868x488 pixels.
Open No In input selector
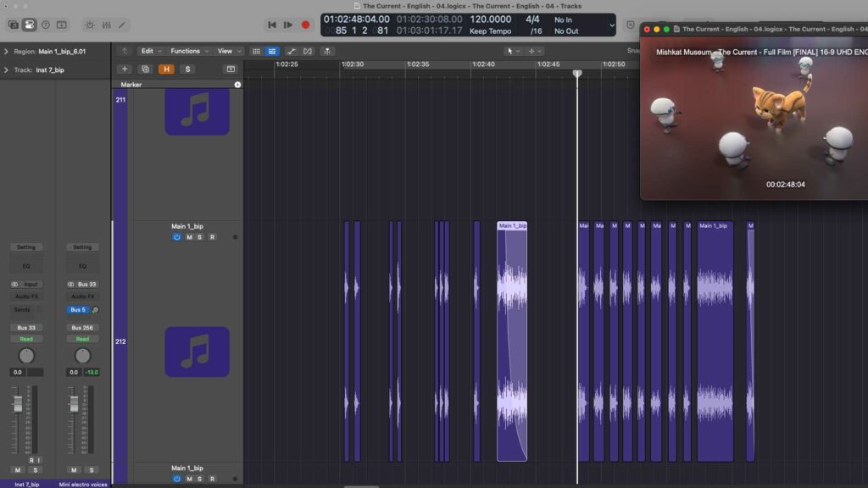point(563,19)
